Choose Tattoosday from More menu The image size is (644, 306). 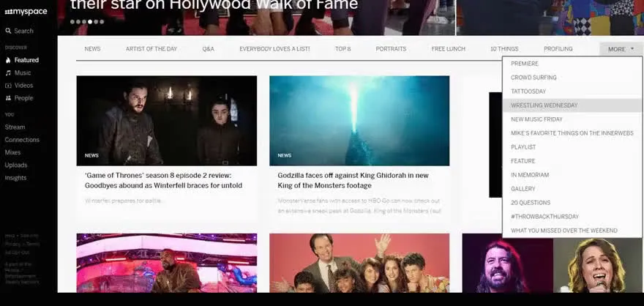(572, 92)
